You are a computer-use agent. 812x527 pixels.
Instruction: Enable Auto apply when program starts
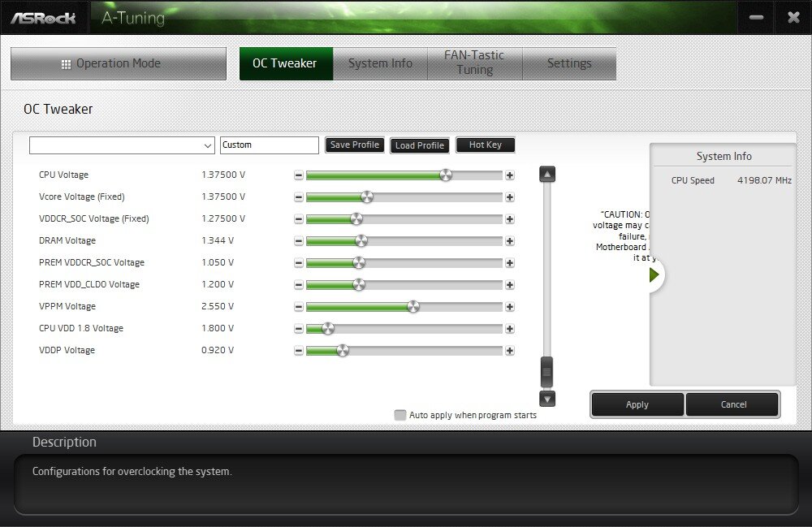click(400, 415)
